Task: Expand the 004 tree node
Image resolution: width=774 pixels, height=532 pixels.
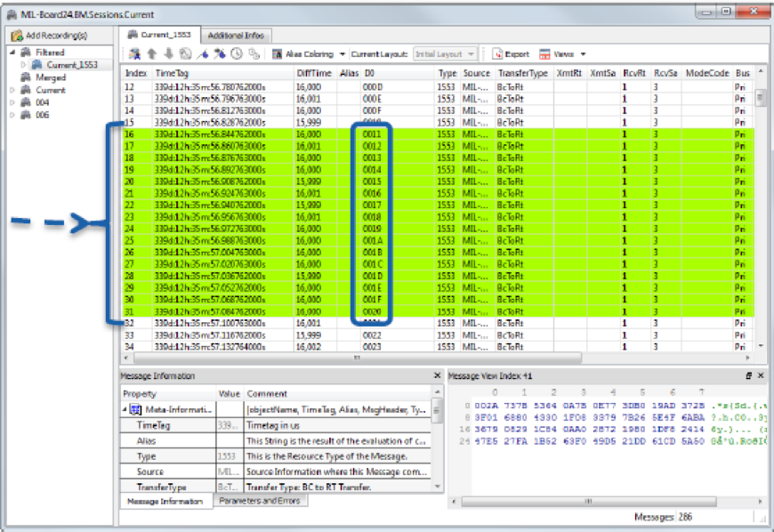Action: (12, 102)
